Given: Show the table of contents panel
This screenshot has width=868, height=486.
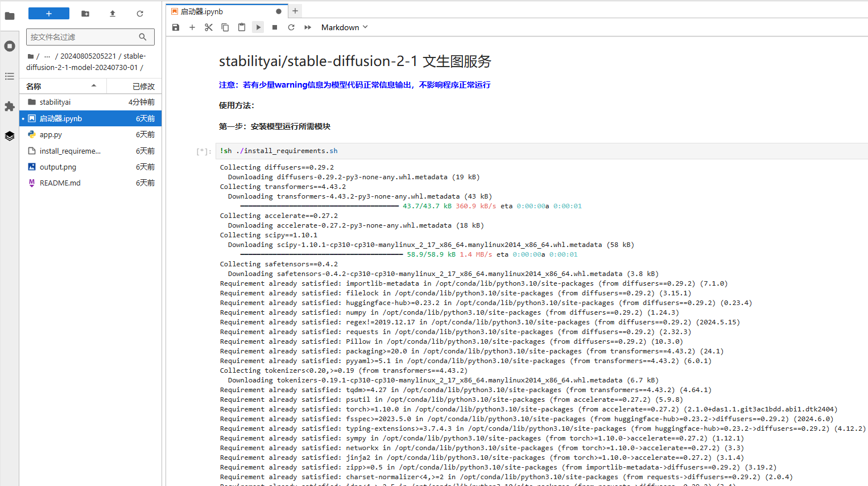Looking at the screenshot, I should pos(10,76).
